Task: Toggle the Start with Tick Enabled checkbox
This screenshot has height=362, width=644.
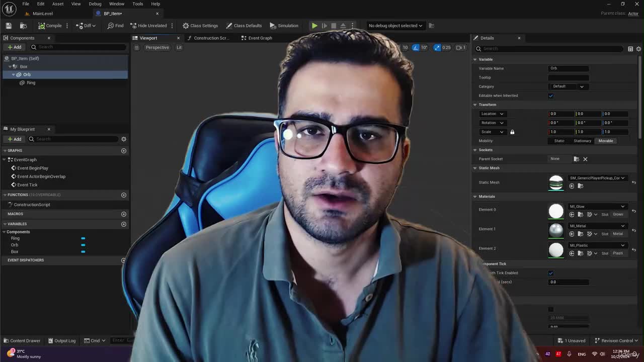Action: point(551,273)
